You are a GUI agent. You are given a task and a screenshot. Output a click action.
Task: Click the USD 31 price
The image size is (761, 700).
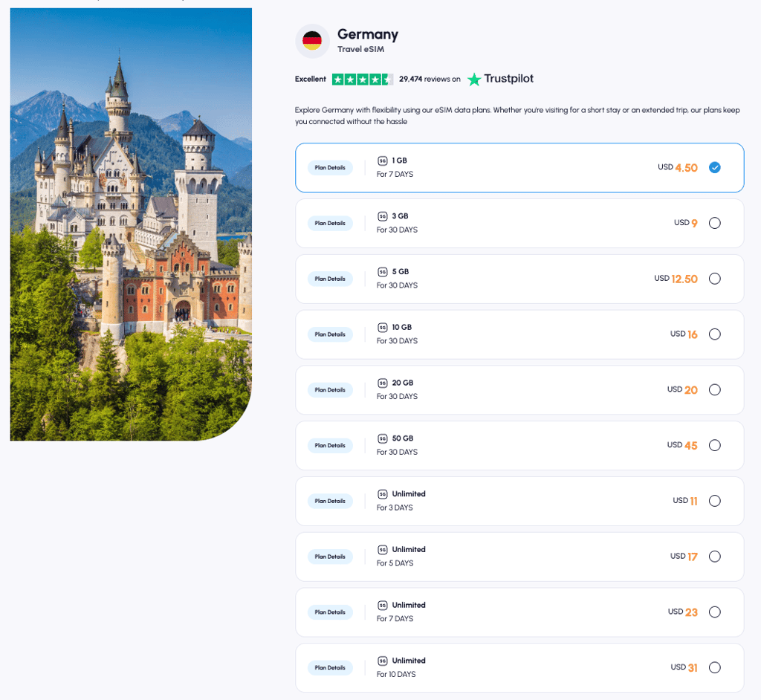[x=684, y=667]
